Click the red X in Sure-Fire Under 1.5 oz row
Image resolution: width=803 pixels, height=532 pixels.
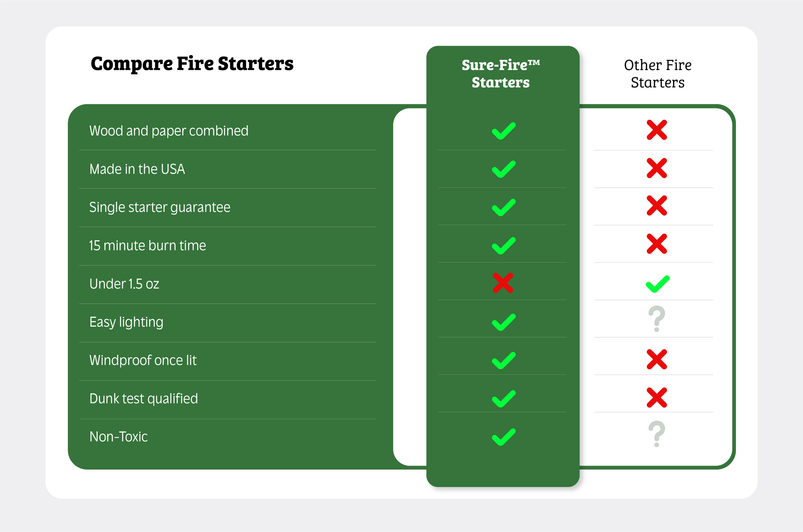[x=503, y=283]
